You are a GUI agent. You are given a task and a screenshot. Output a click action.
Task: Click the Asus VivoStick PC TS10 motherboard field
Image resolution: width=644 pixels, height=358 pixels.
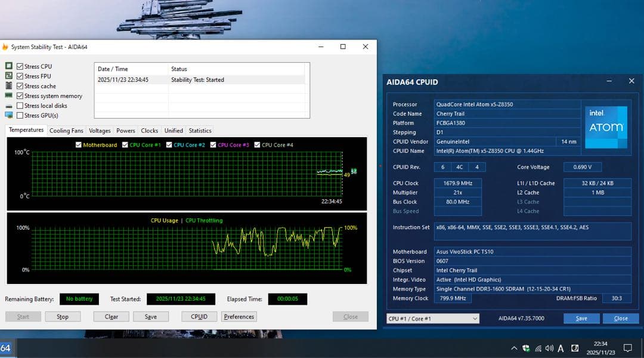532,252
